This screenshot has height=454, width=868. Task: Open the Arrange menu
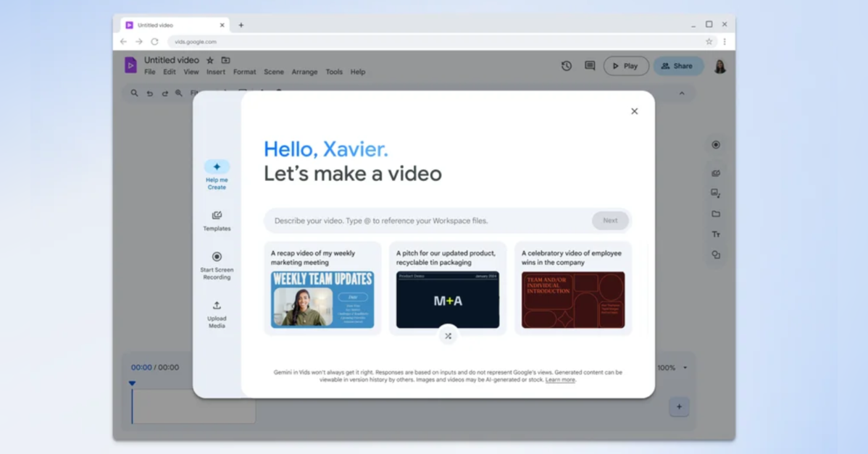click(x=304, y=72)
